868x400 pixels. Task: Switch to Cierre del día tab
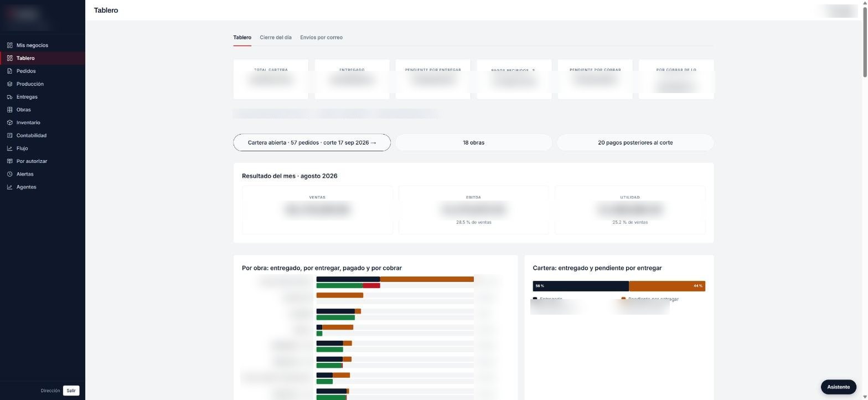point(276,38)
